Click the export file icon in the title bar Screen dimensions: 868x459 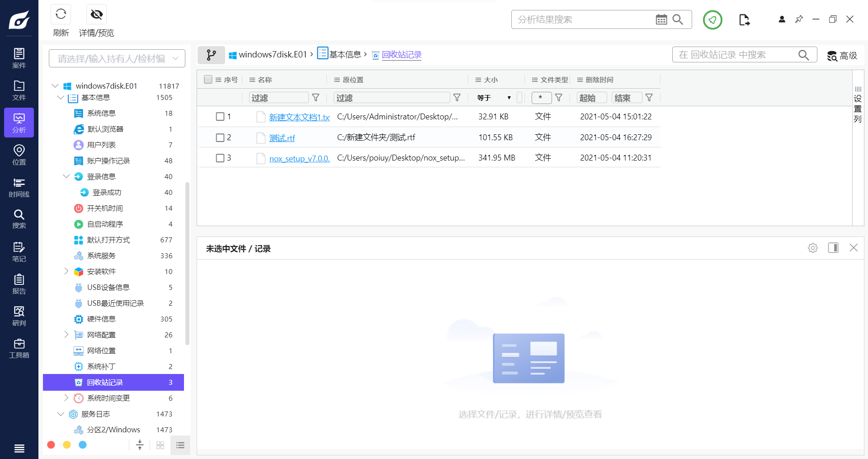(744, 19)
